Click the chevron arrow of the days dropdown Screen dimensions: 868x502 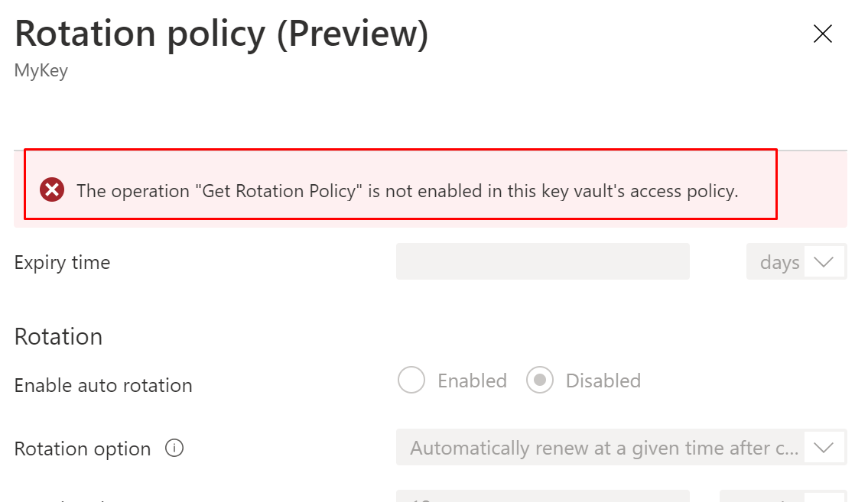tap(824, 262)
